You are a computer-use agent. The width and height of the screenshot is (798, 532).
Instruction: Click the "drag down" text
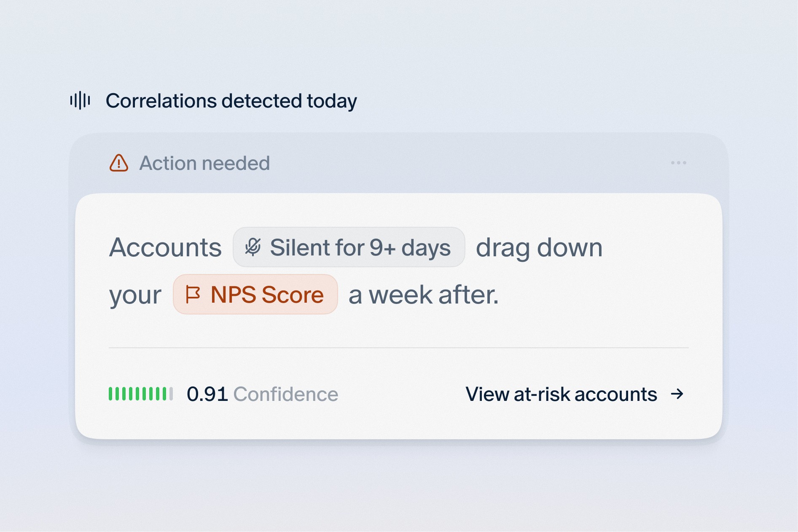(539, 247)
